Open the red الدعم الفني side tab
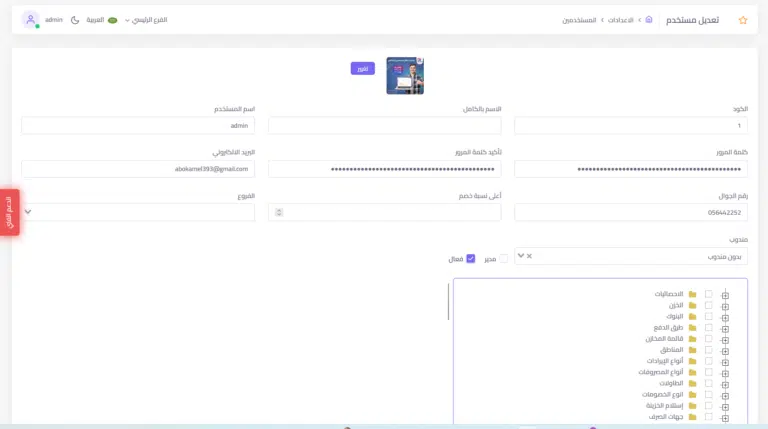This screenshot has width=768, height=429. 9,212
